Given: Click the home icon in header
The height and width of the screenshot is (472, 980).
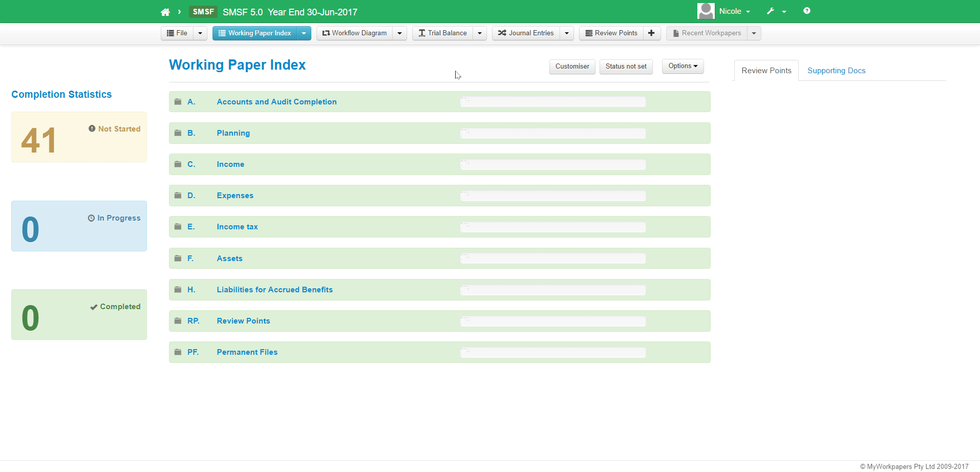Looking at the screenshot, I should pyautogui.click(x=165, y=12).
